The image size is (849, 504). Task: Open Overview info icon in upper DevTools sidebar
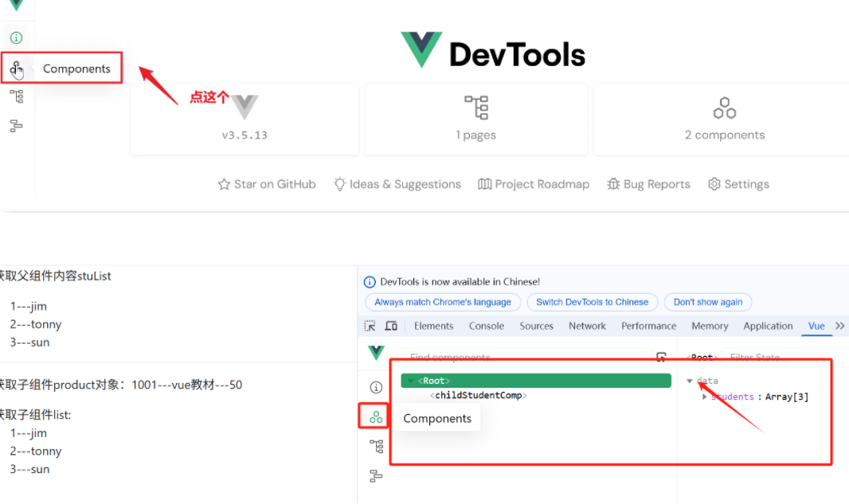[16, 37]
